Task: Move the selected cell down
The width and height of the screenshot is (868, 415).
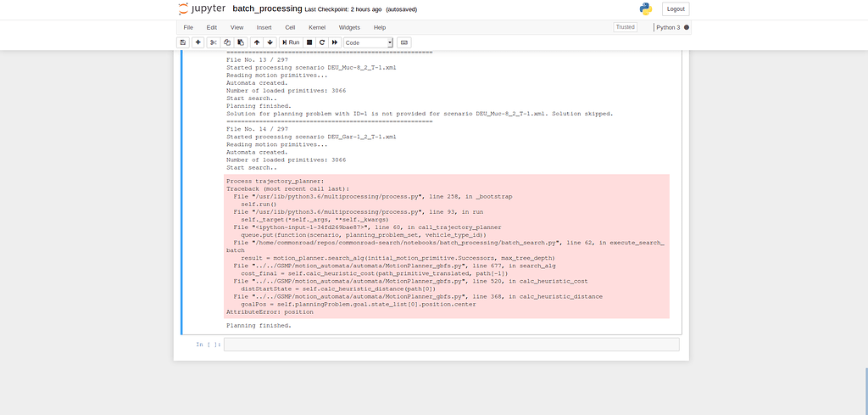Action: (x=270, y=42)
